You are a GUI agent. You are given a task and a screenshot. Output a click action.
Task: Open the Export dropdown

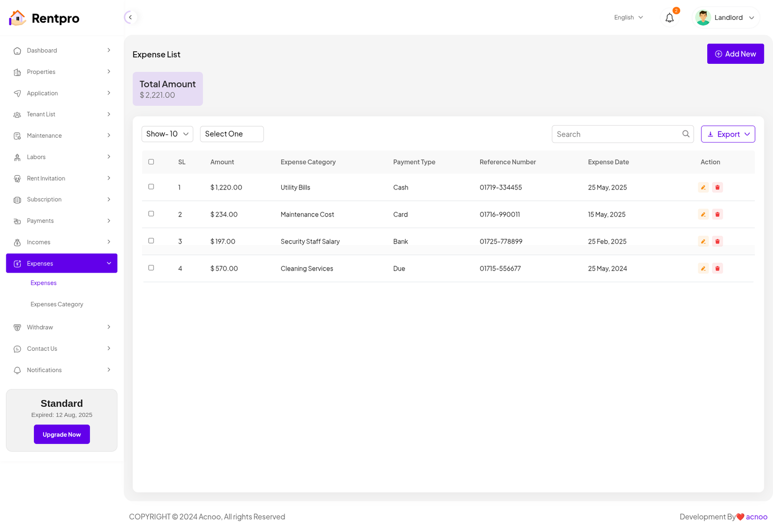click(728, 134)
